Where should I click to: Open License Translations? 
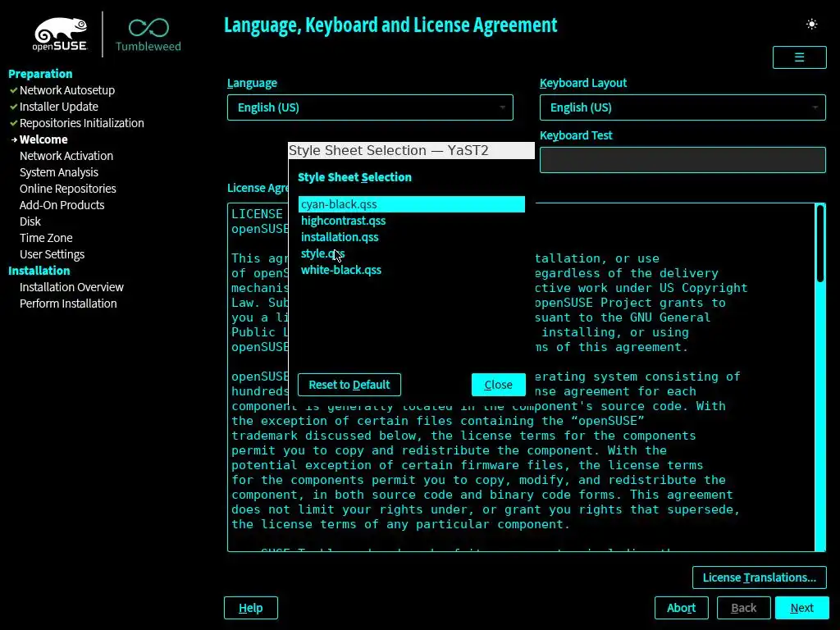(759, 577)
